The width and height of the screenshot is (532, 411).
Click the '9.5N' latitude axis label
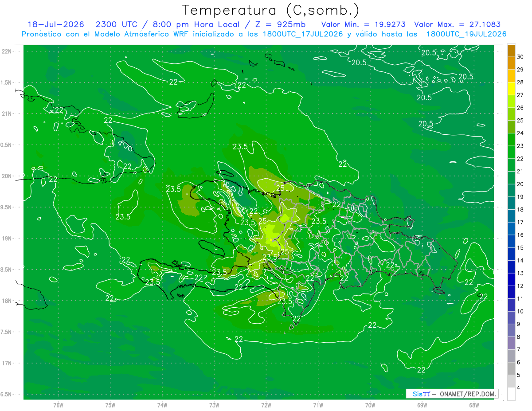(7, 207)
